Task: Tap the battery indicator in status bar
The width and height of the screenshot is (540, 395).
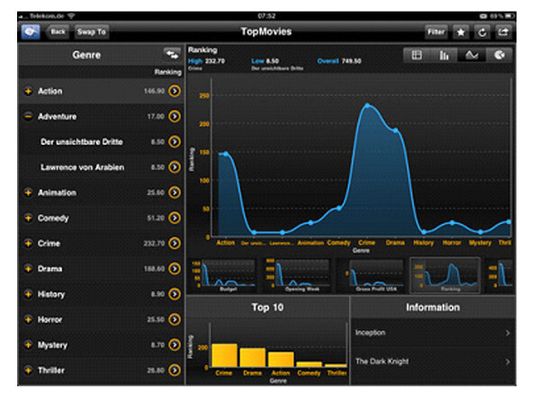Action: coord(510,16)
